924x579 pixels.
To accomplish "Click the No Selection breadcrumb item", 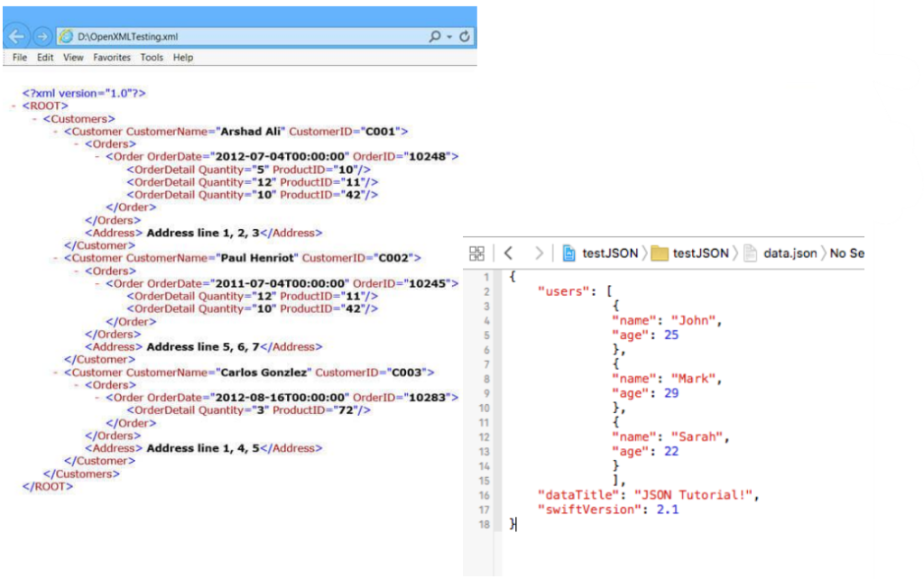I will (846, 253).
